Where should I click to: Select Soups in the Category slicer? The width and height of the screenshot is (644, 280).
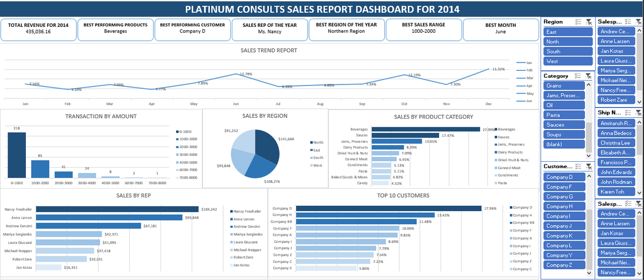click(x=564, y=134)
